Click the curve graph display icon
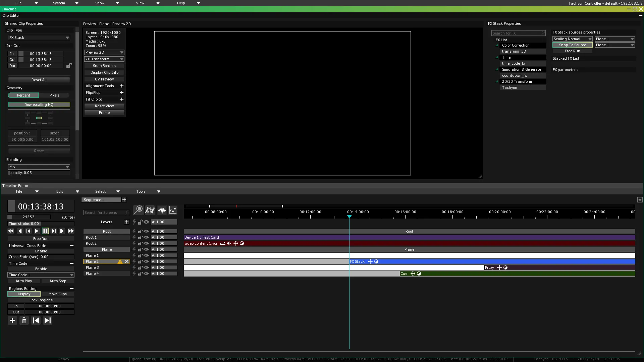Image resolution: width=644 pixels, height=362 pixels. 173,210
